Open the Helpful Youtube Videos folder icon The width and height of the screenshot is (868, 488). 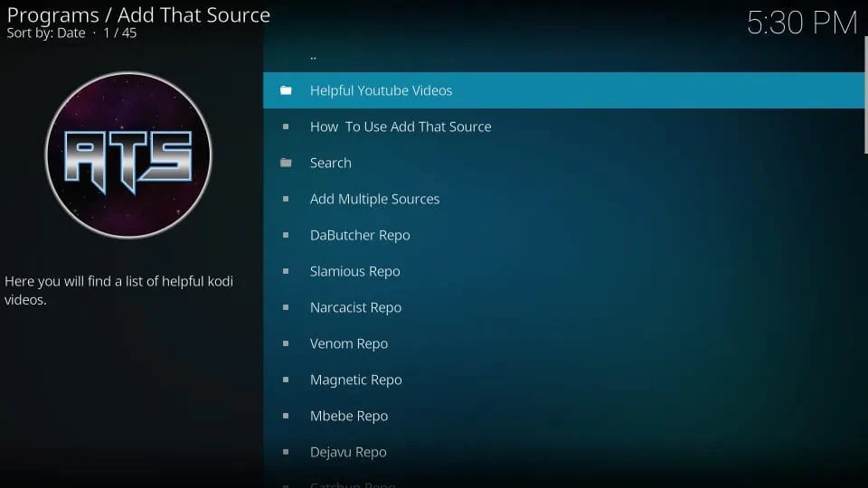[286, 90]
